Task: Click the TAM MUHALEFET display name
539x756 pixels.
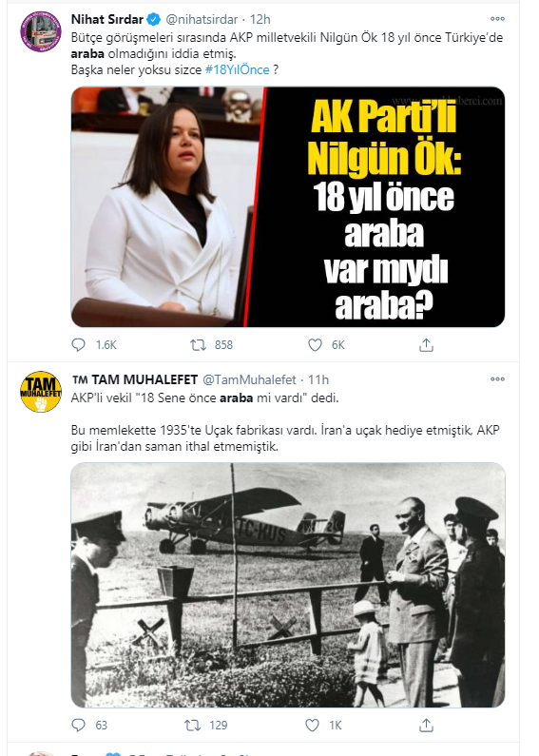Action: (135, 380)
